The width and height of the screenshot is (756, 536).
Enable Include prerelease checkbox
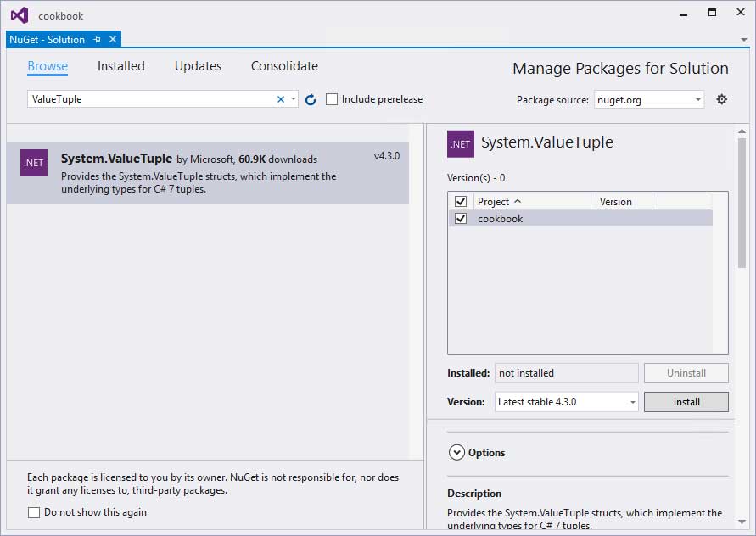[x=332, y=99]
